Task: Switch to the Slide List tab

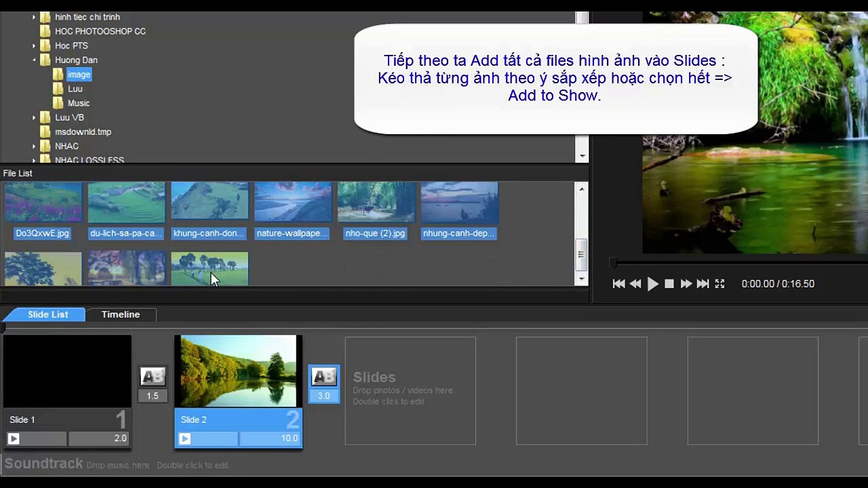Action: pos(47,314)
